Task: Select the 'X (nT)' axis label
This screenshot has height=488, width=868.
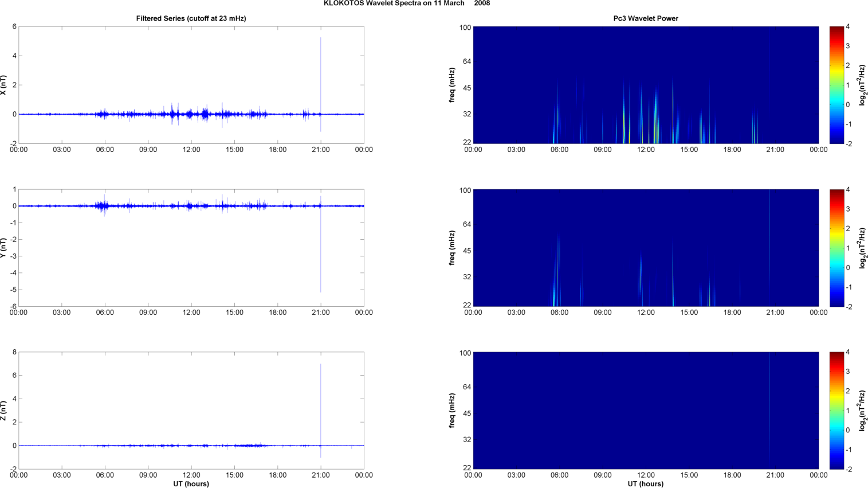Action: pyautogui.click(x=4, y=85)
